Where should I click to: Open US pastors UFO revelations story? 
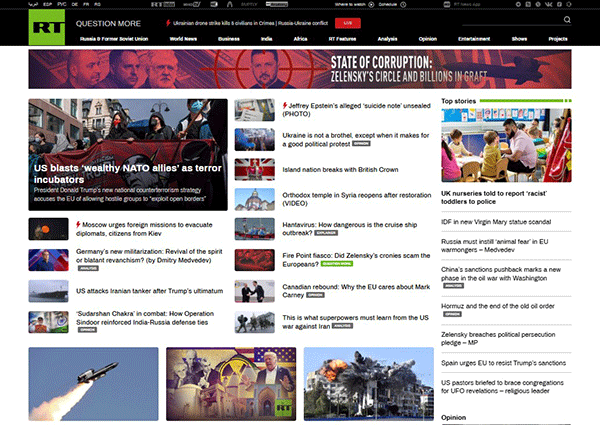click(x=502, y=386)
